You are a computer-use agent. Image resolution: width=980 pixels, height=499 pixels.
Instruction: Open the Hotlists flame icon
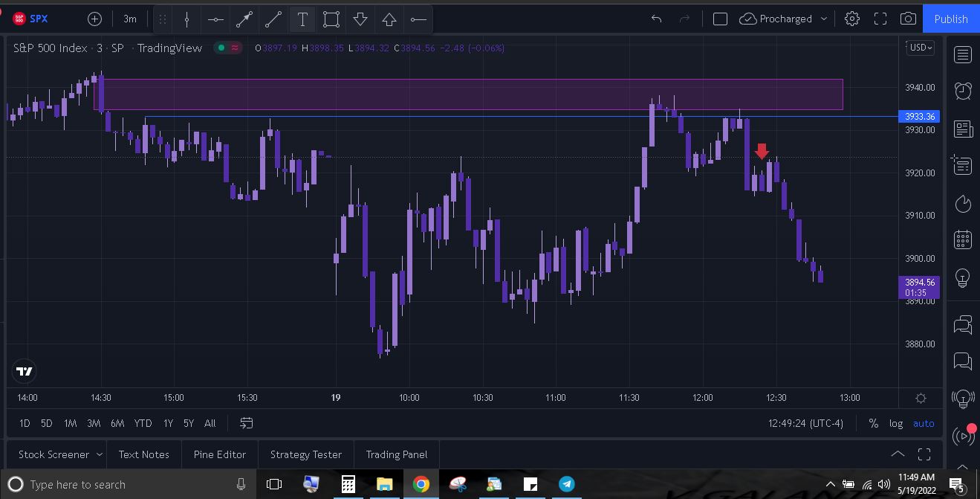963,203
